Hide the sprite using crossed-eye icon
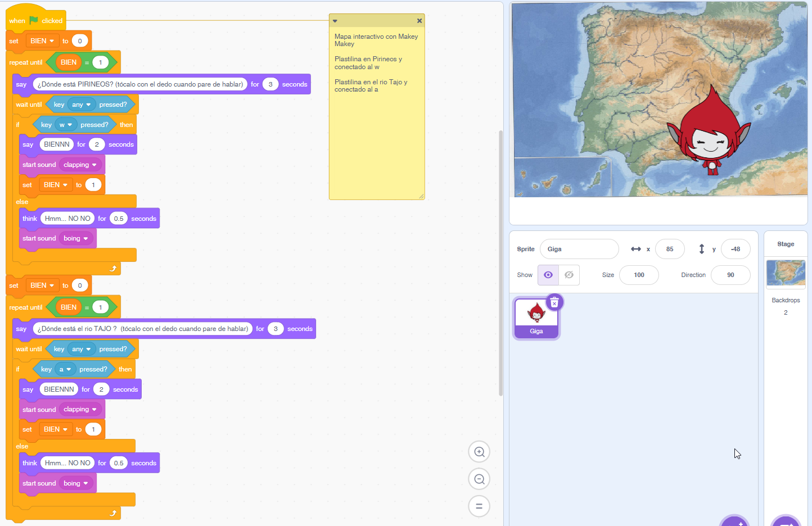Image resolution: width=812 pixels, height=526 pixels. click(569, 275)
